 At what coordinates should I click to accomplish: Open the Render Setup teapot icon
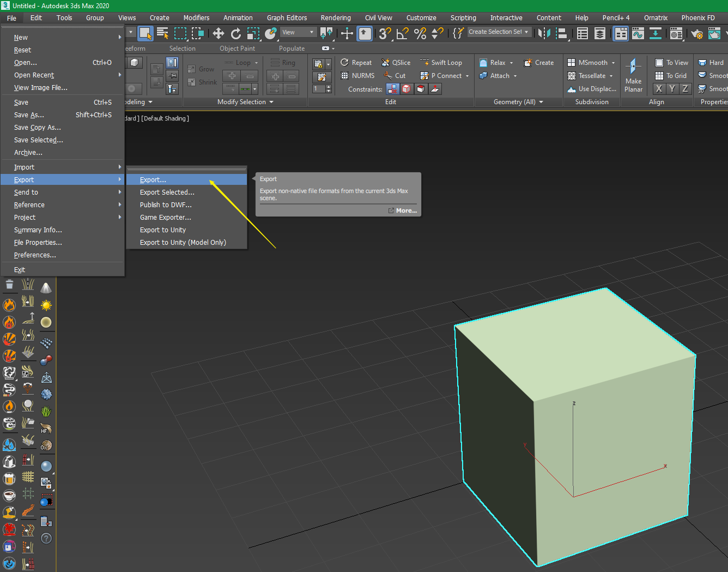[x=697, y=34]
